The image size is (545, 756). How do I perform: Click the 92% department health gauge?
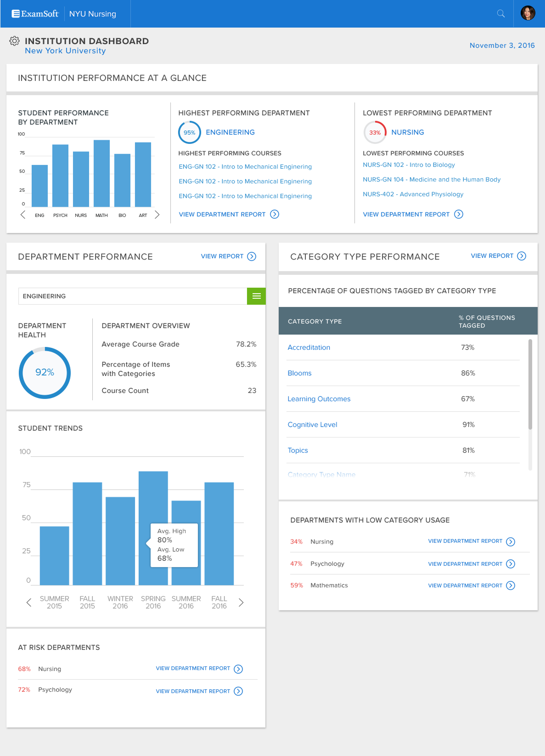click(x=45, y=373)
